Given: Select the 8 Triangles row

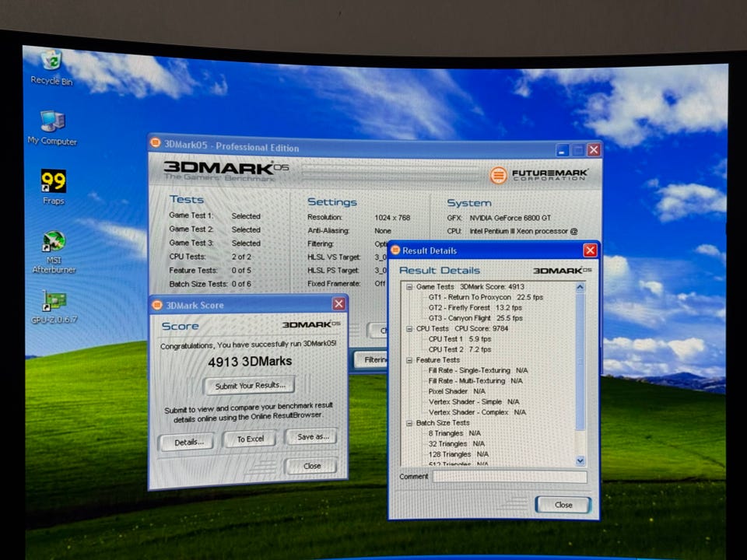Looking at the screenshot, I should [454, 433].
